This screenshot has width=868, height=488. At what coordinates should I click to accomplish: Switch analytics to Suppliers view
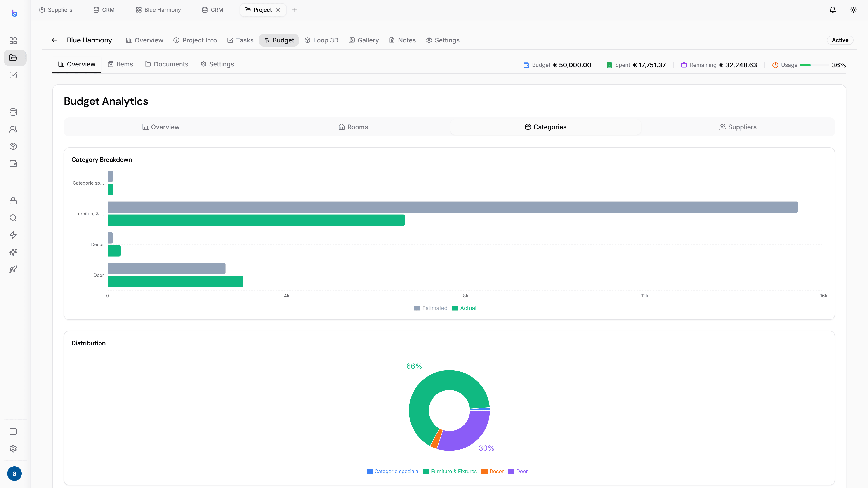[738, 127]
